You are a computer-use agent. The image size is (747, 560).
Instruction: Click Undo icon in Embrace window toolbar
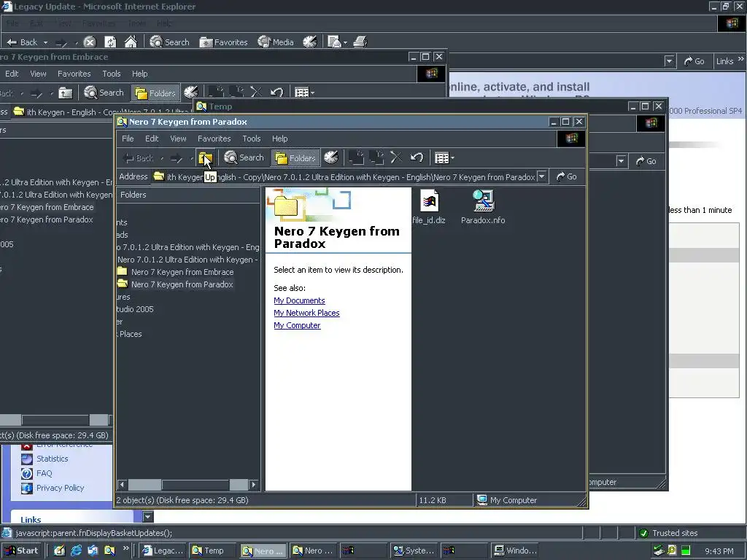coord(276,93)
